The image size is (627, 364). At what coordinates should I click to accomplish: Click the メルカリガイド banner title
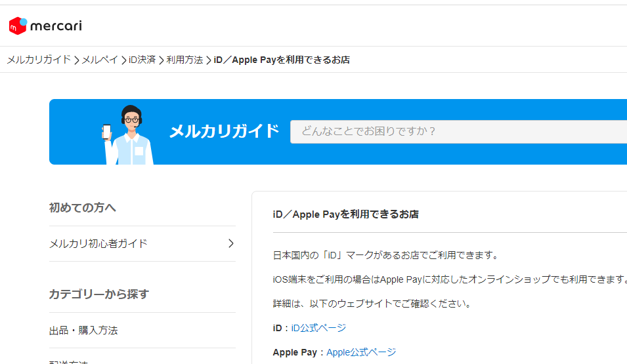pos(224,131)
